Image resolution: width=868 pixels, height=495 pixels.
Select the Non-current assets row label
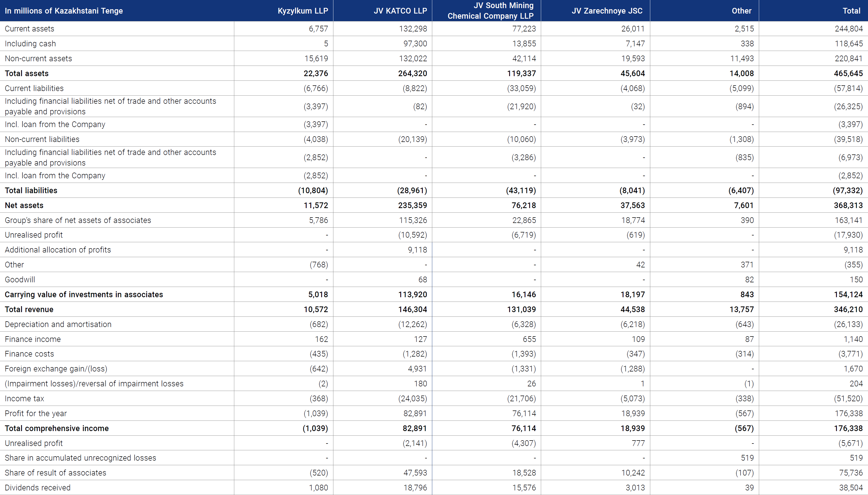tap(38, 59)
